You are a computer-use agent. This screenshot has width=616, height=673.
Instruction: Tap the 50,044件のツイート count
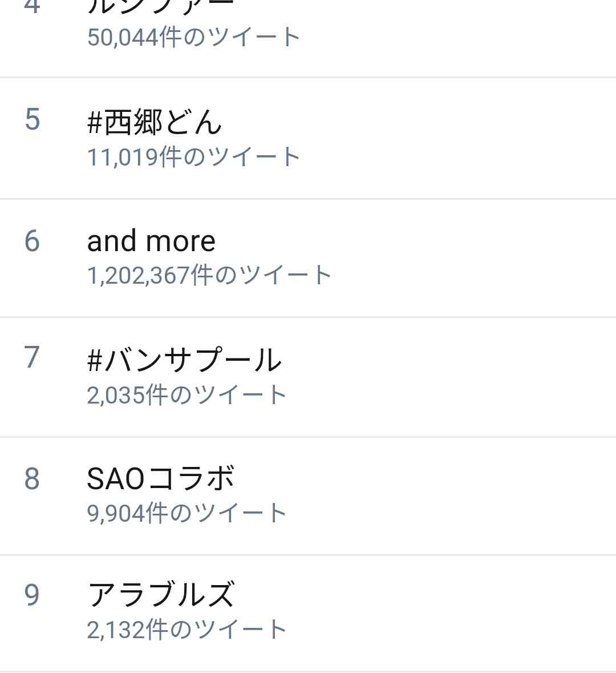[193, 37]
